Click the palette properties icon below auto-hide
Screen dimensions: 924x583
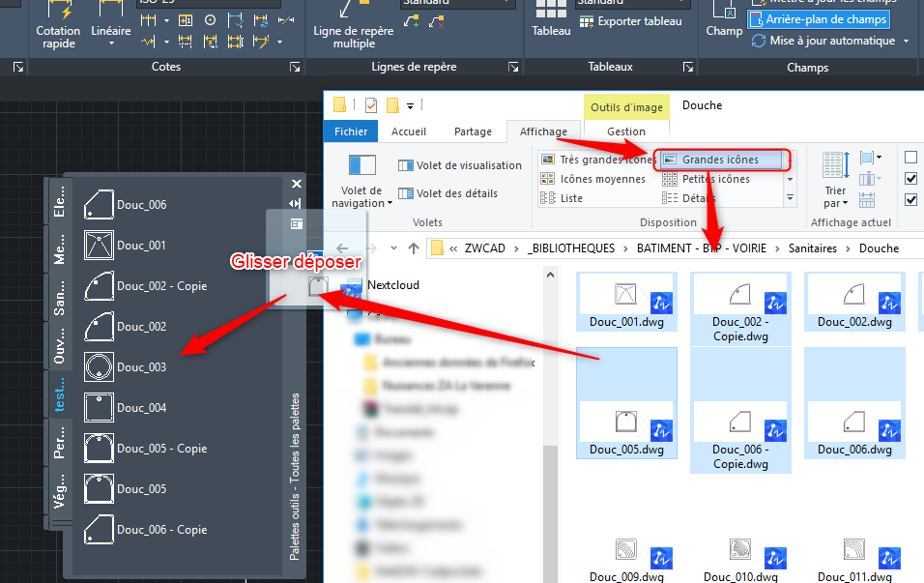(x=296, y=224)
